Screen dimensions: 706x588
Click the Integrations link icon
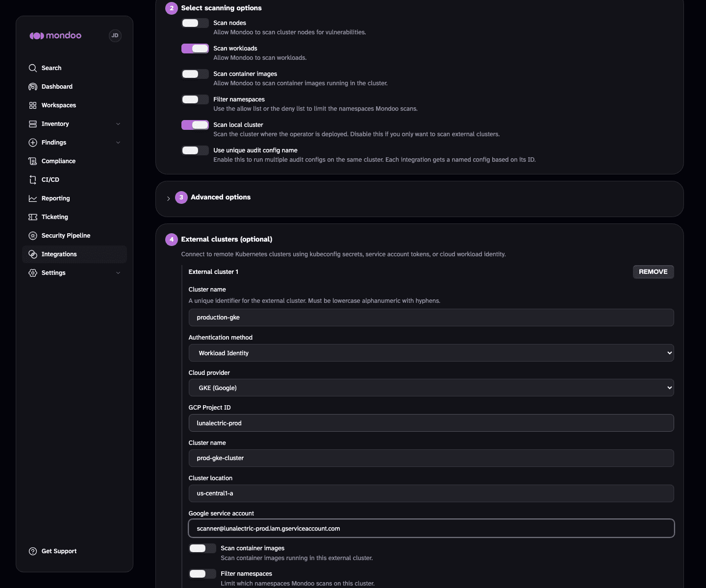[33, 254]
